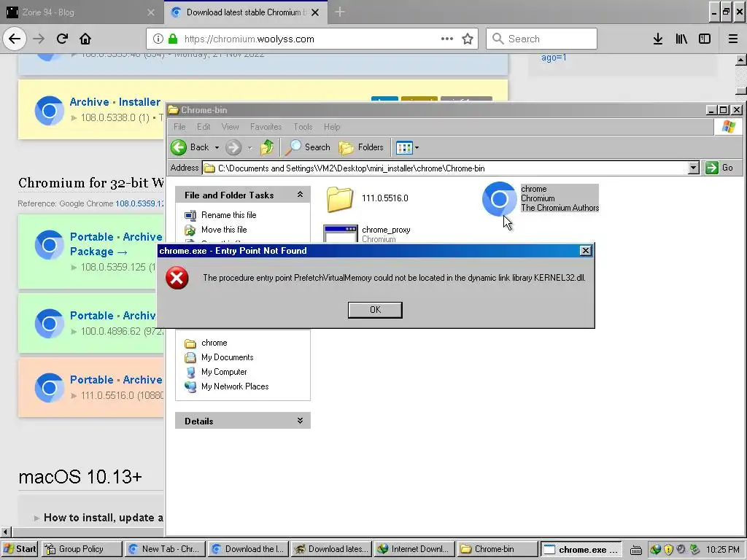Click the security shield tray icon
Screen dimensions: 747x560
[668, 550]
